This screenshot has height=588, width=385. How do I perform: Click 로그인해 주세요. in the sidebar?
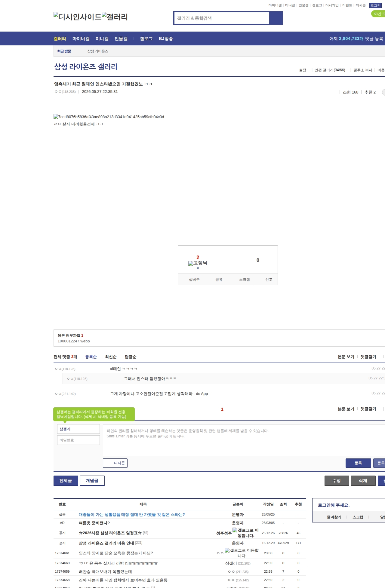(334, 505)
